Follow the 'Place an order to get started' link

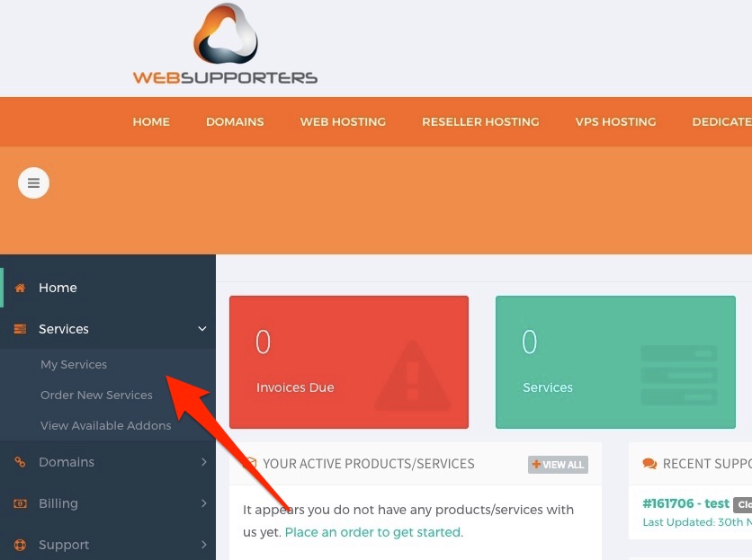point(372,532)
